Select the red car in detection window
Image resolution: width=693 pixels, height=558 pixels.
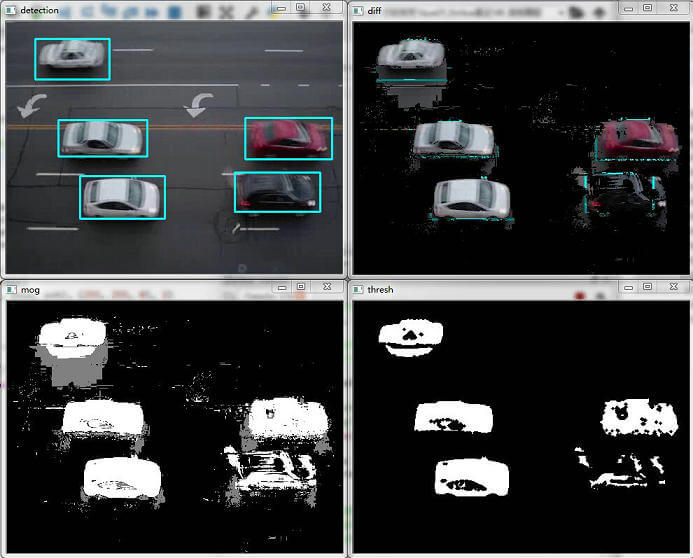pyautogui.click(x=288, y=138)
